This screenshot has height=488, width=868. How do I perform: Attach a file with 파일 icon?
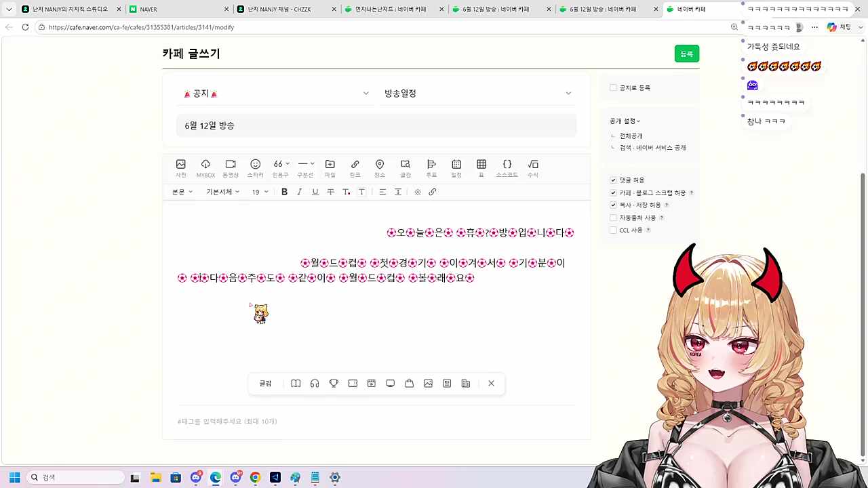[330, 168]
